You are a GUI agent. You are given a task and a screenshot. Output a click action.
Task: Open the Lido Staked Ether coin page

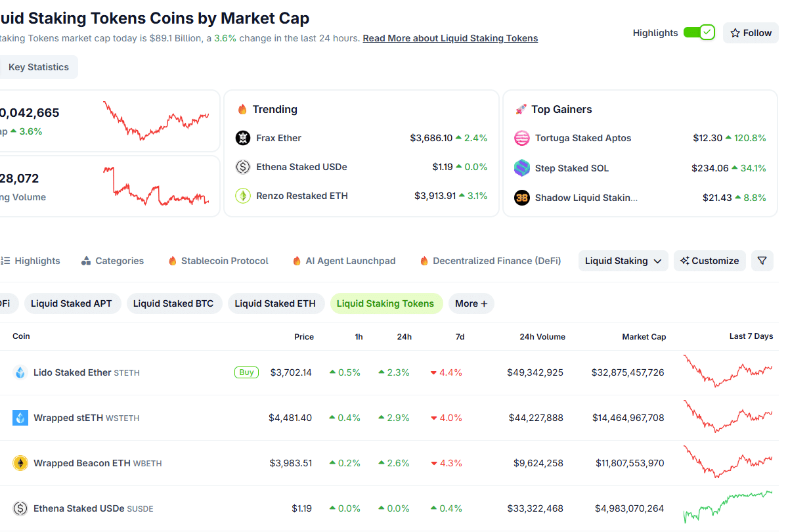click(87, 372)
